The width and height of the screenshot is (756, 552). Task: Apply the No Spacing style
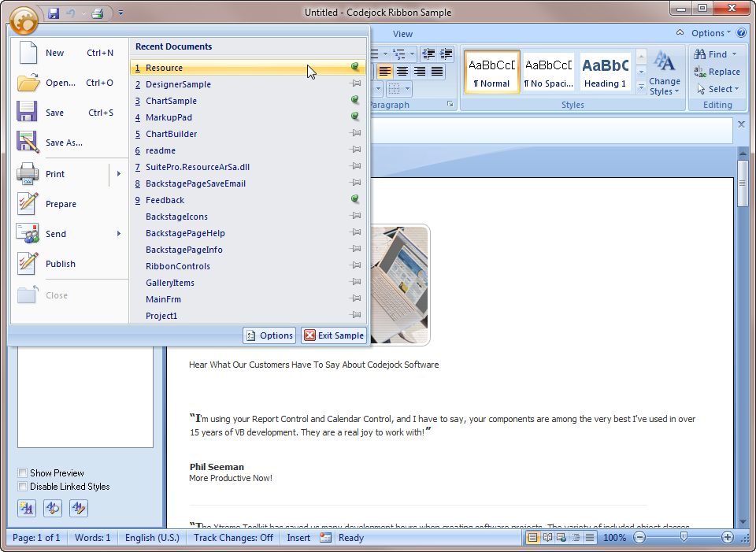click(x=549, y=72)
